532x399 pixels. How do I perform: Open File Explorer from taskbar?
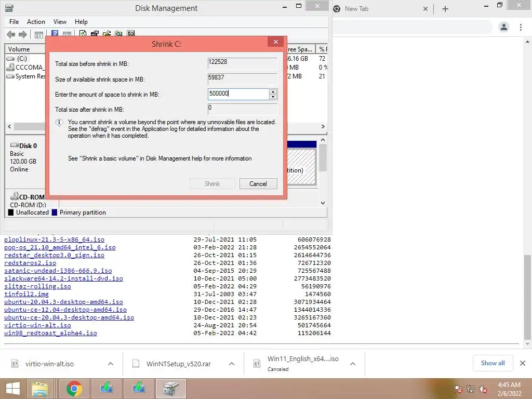point(39,389)
